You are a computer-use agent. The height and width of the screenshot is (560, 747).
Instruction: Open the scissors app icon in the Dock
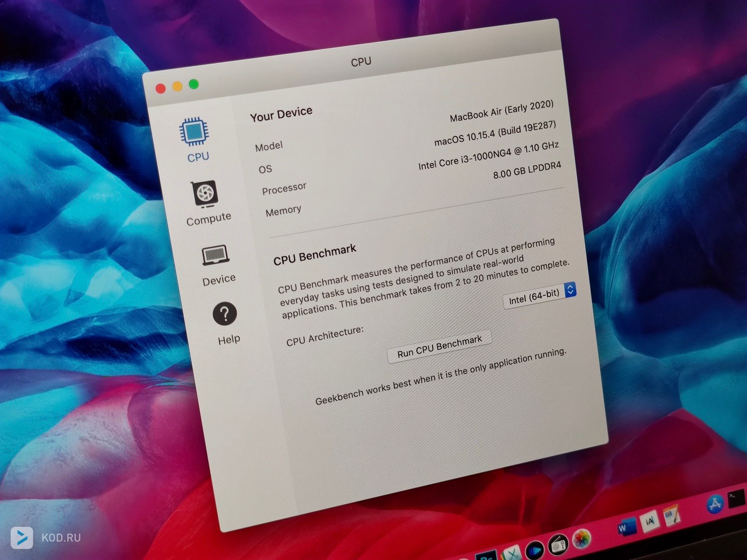pyautogui.click(x=511, y=554)
